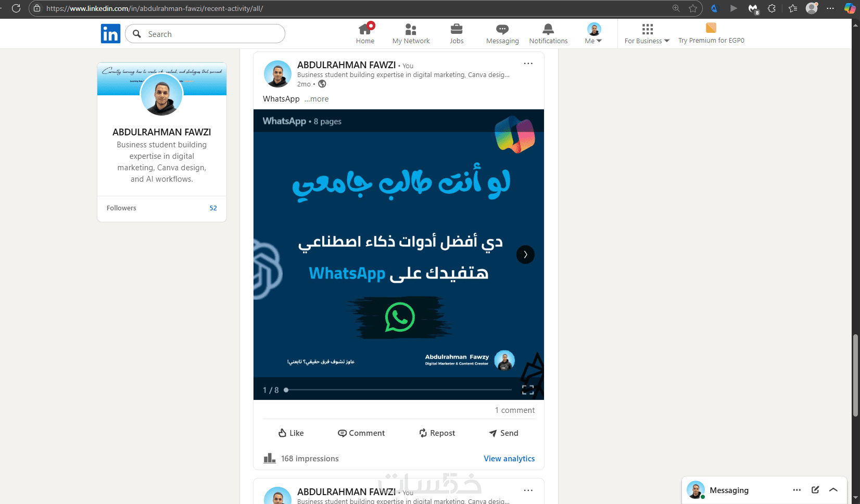
Task: Click the zoom magnifier in address bar
Action: (x=676, y=8)
